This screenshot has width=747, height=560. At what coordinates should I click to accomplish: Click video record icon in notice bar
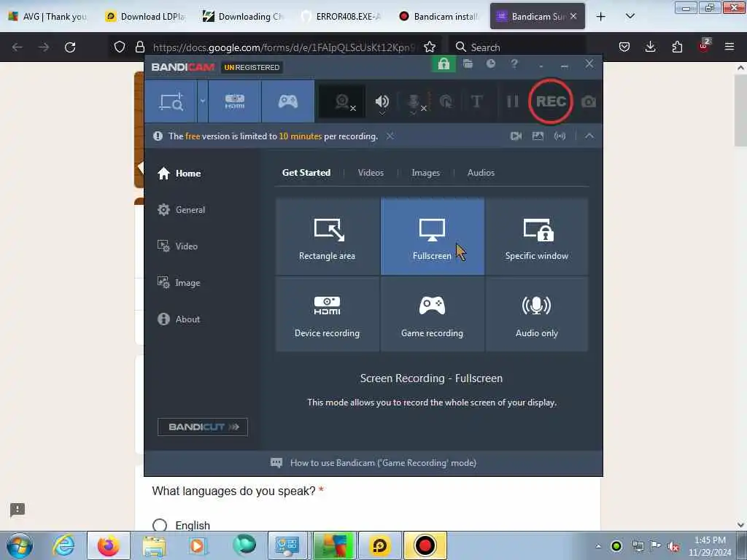pos(516,136)
